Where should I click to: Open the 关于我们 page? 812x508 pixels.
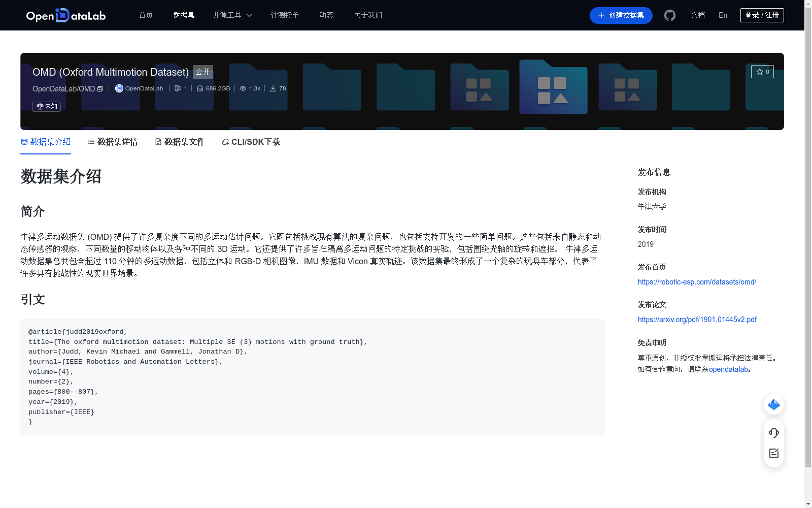pos(368,15)
